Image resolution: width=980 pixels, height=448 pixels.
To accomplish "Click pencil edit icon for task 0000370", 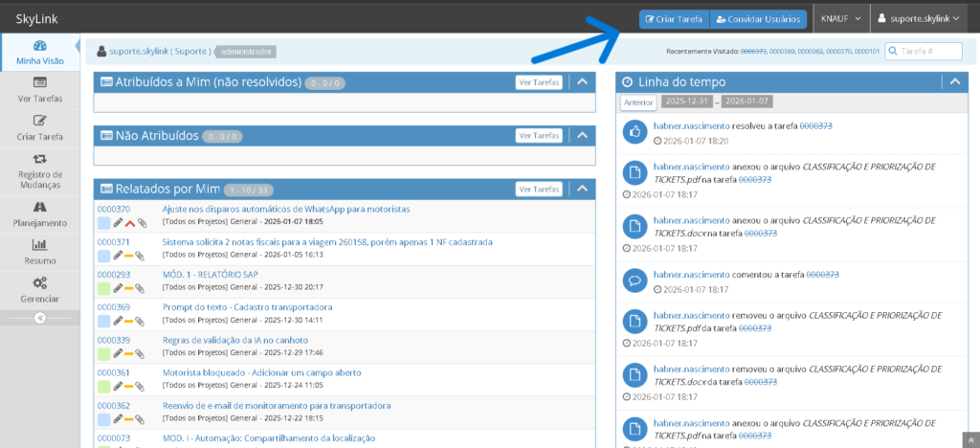I will click(x=118, y=223).
